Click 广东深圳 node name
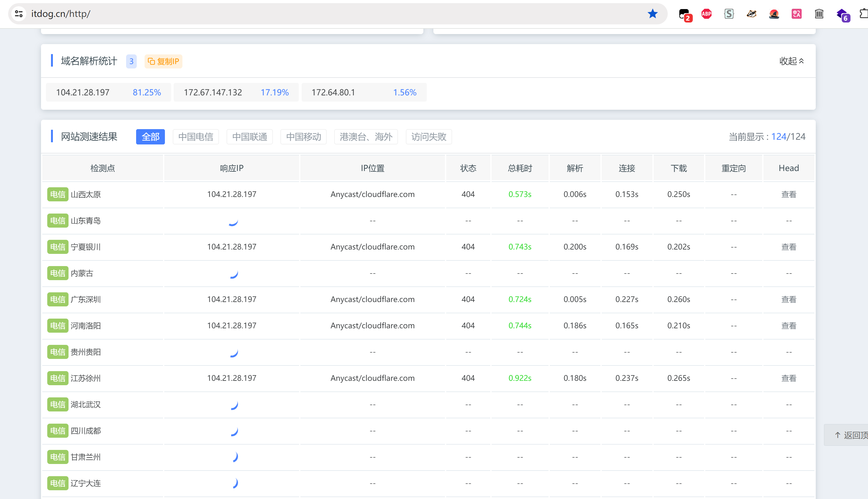The width and height of the screenshot is (868, 499). click(85, 299)
